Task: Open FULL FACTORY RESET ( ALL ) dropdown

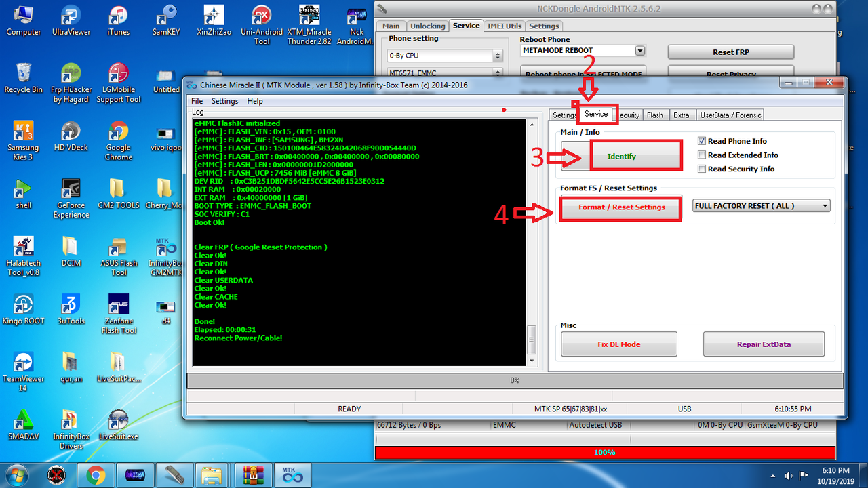Action: [x=762, y=206]
